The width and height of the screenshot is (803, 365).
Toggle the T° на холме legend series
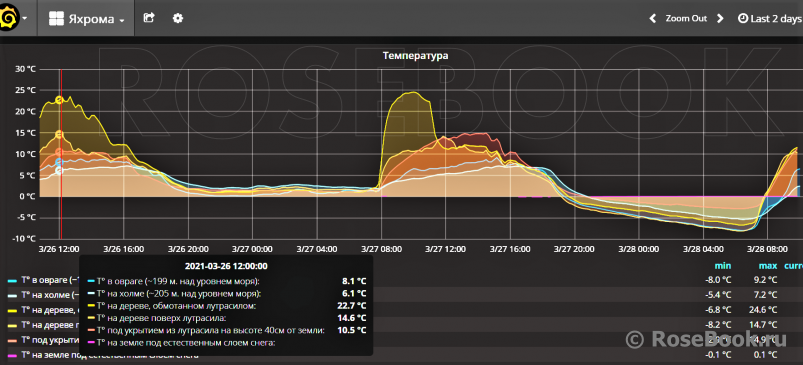pyautogui.click(x=50, y=295)
